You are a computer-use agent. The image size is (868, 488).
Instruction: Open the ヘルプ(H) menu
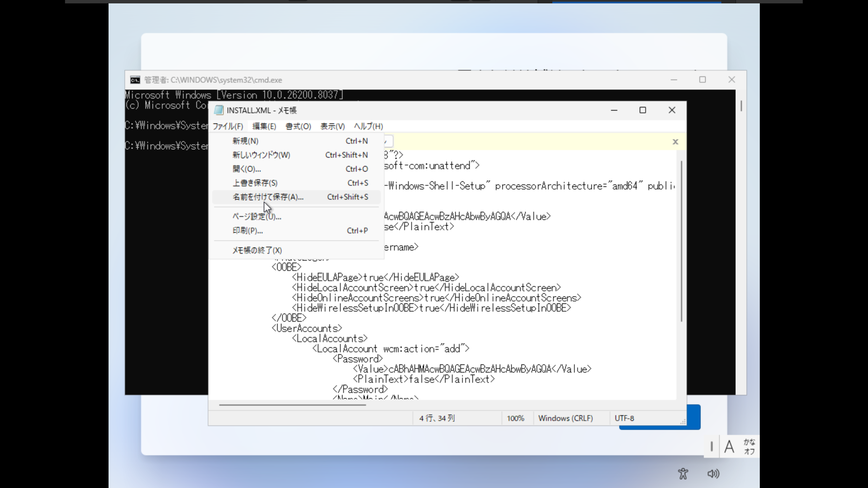pos(368,126)
